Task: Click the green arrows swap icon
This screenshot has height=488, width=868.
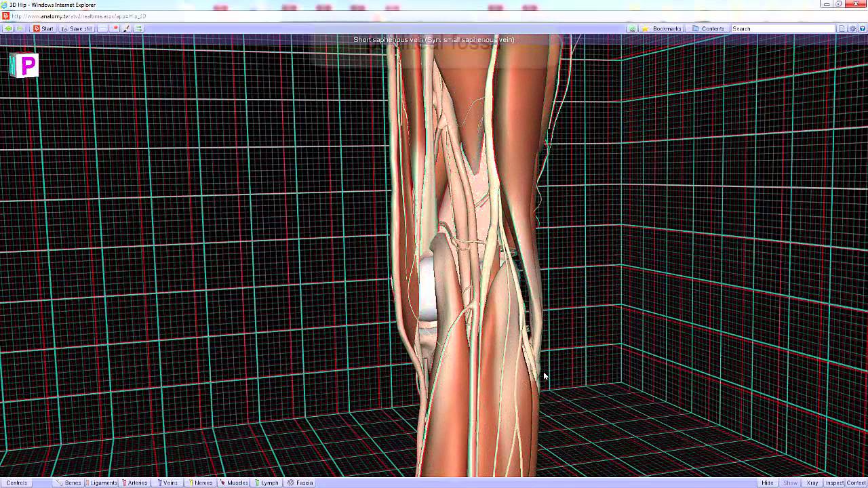Action: tap(138, 28)
